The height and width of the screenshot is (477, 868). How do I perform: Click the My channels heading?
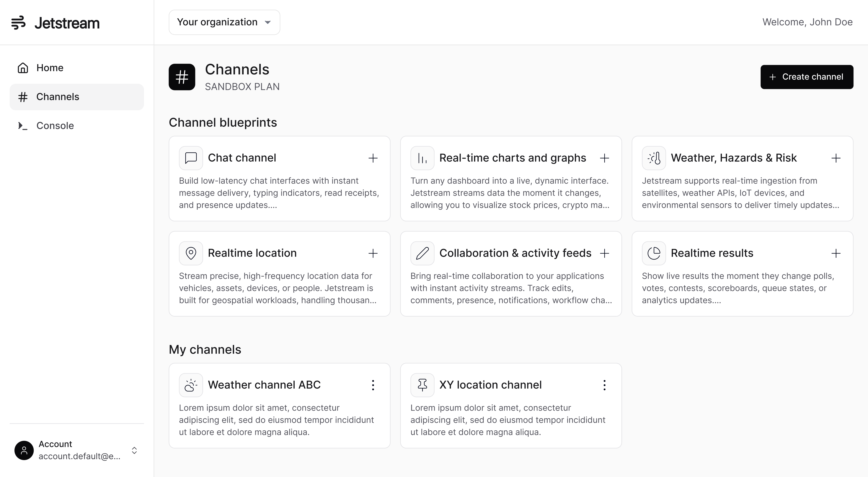205,350
